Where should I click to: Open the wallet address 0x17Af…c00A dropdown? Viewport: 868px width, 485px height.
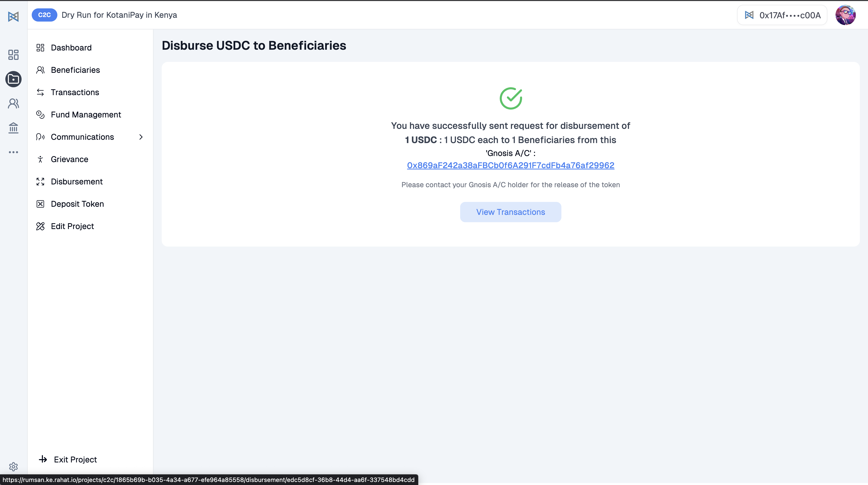tap(782, 15)
